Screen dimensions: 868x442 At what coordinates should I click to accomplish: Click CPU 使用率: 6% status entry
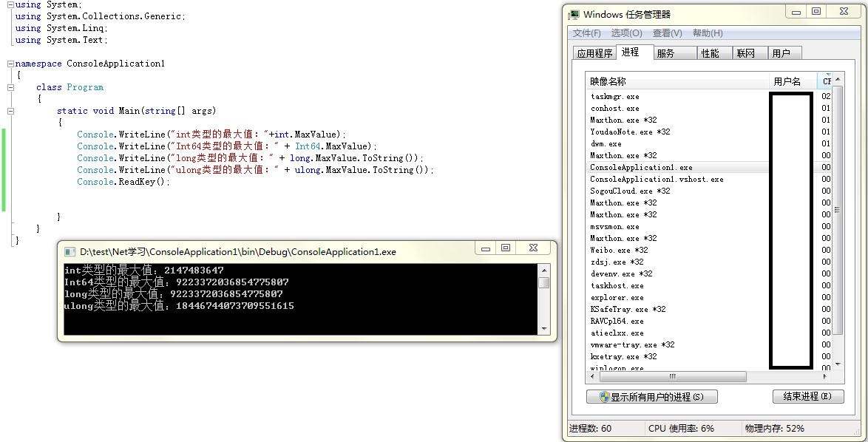681,428
